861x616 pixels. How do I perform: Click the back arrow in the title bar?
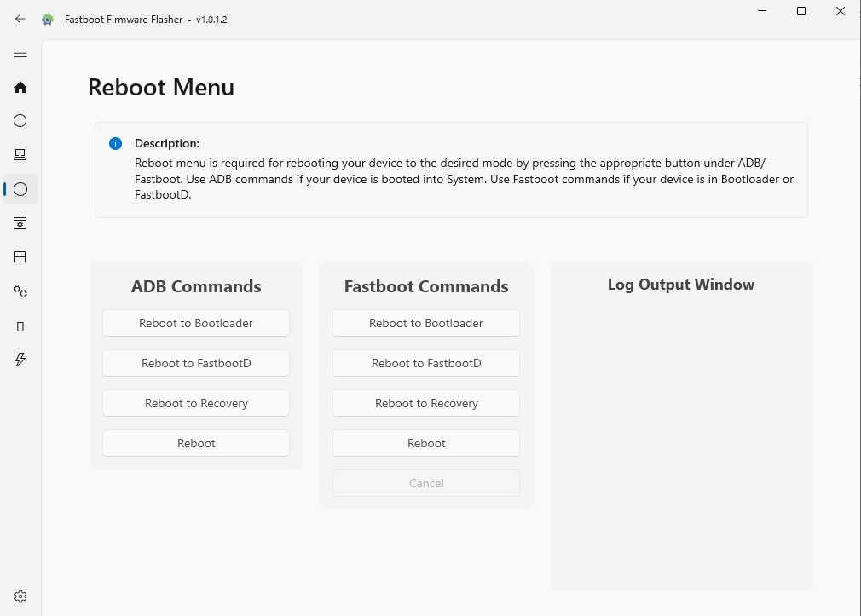pos(20,19)
